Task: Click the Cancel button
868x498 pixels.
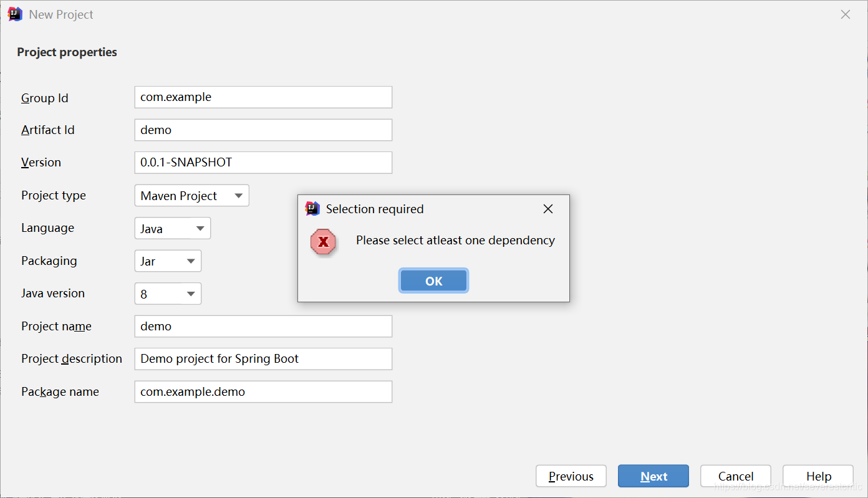Action: point(736,476)
